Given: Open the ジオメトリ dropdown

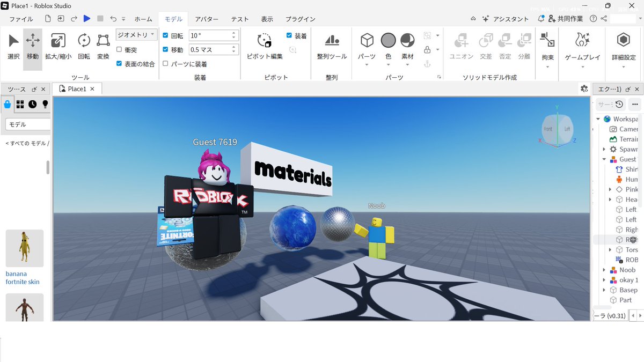Looking at the screenshot, I should (137, 35).
